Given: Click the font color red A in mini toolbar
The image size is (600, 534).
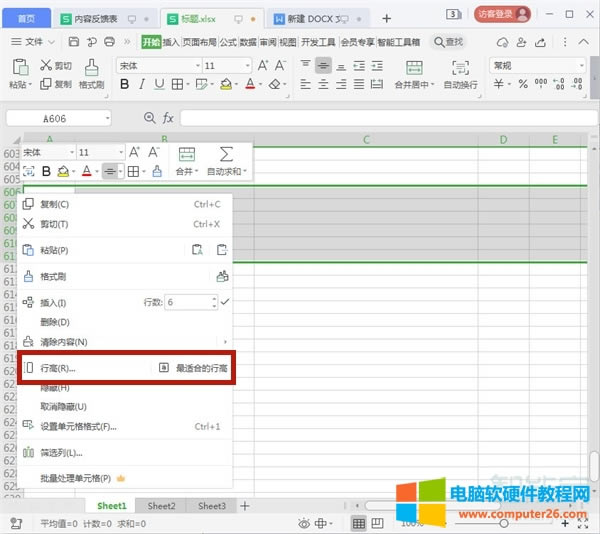Looking at the screenshot, I should point(85,172).
